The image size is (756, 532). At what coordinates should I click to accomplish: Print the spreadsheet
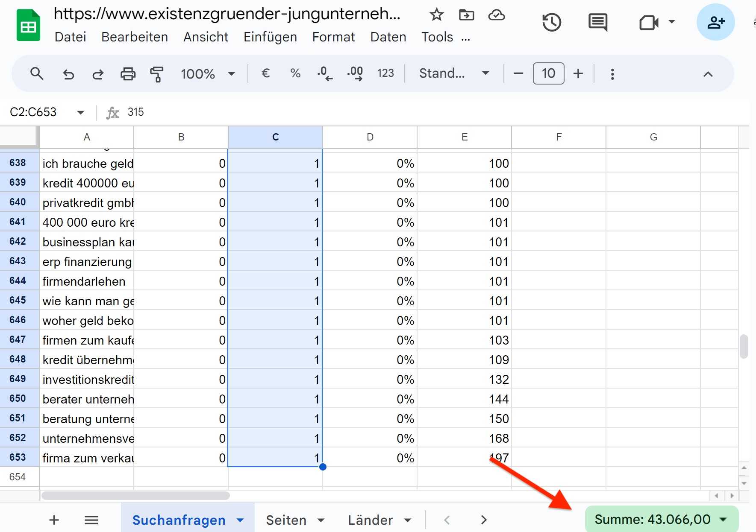[x=128, y=74]
